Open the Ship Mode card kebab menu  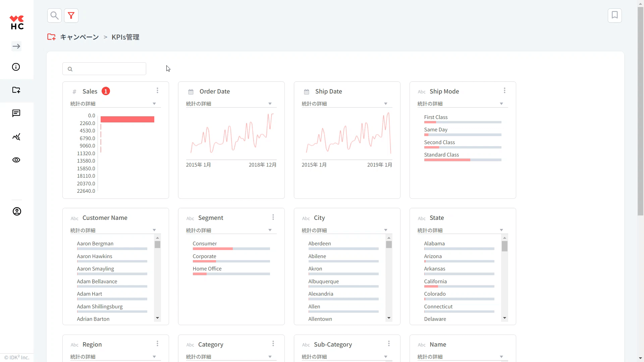tap(504, 90)
